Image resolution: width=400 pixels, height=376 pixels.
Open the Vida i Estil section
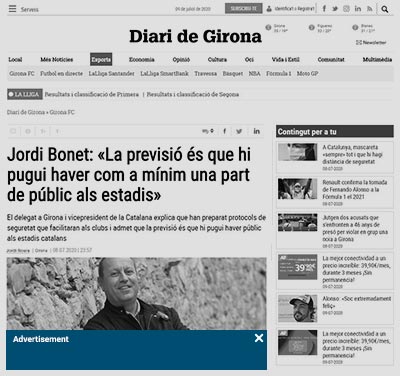286,60
